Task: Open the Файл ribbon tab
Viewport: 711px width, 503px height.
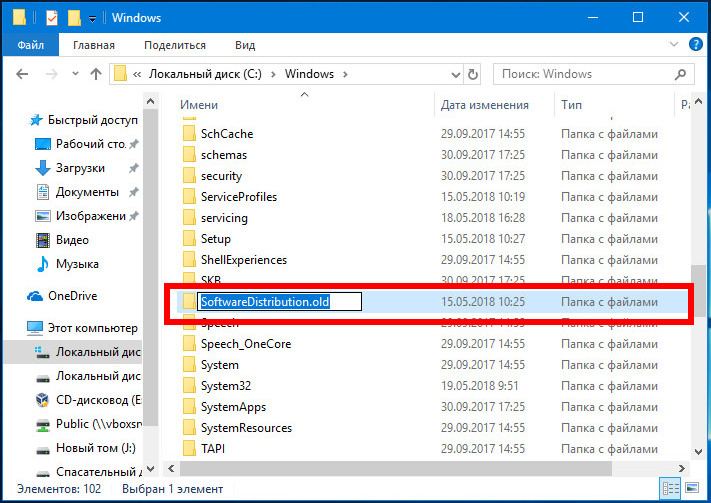Action: (30, 45)
